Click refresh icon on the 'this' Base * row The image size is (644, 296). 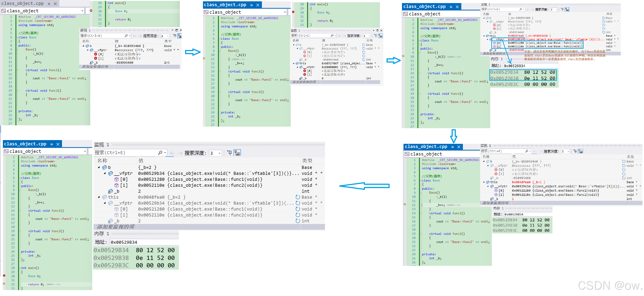pos(297,197)
